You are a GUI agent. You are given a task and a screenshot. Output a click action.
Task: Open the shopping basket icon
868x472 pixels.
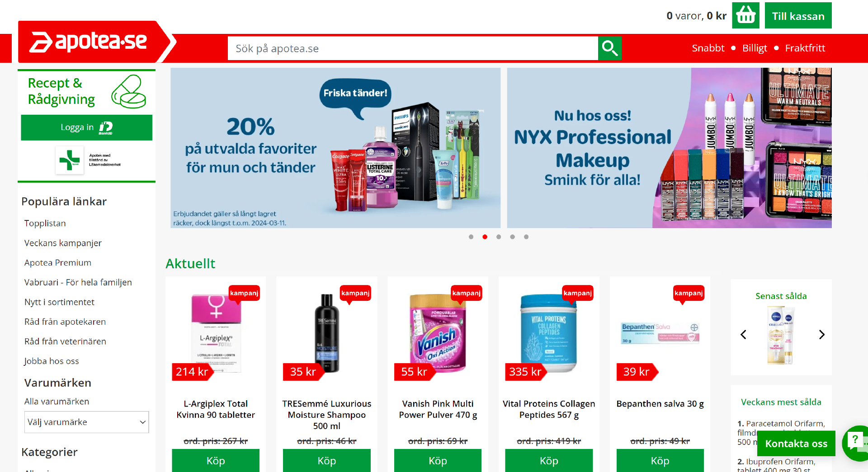coord(745,16)
